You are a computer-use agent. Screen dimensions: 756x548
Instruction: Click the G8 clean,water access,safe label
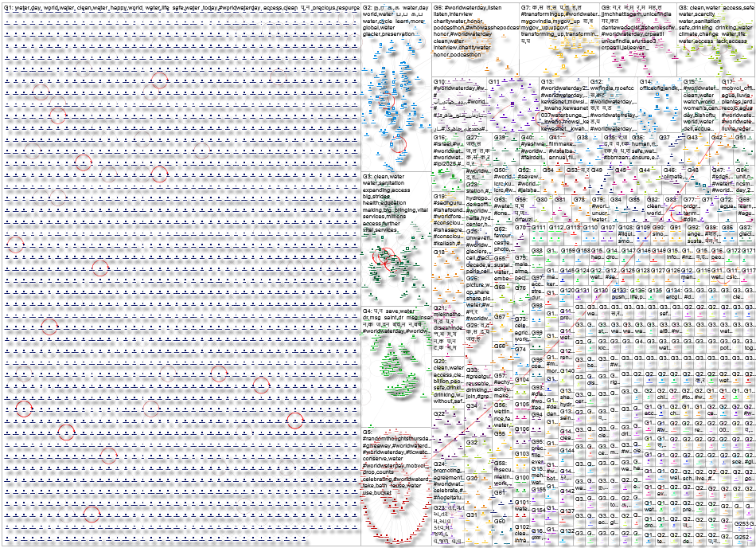point(715,25)
